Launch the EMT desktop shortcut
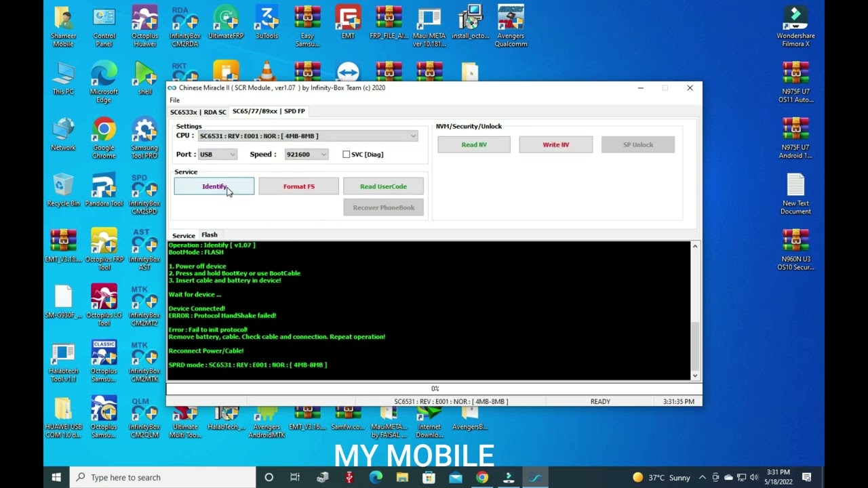 click(x=348, y=22)
